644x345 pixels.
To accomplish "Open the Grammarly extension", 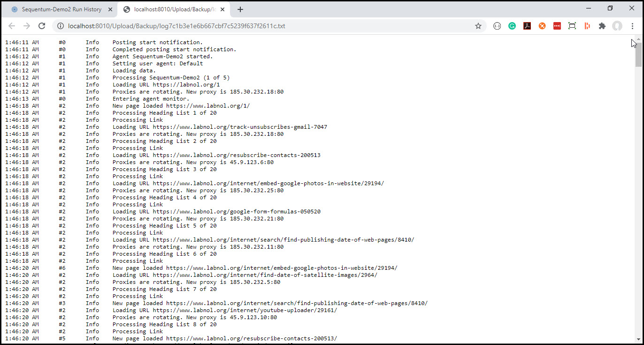I will tap(512, 26).
